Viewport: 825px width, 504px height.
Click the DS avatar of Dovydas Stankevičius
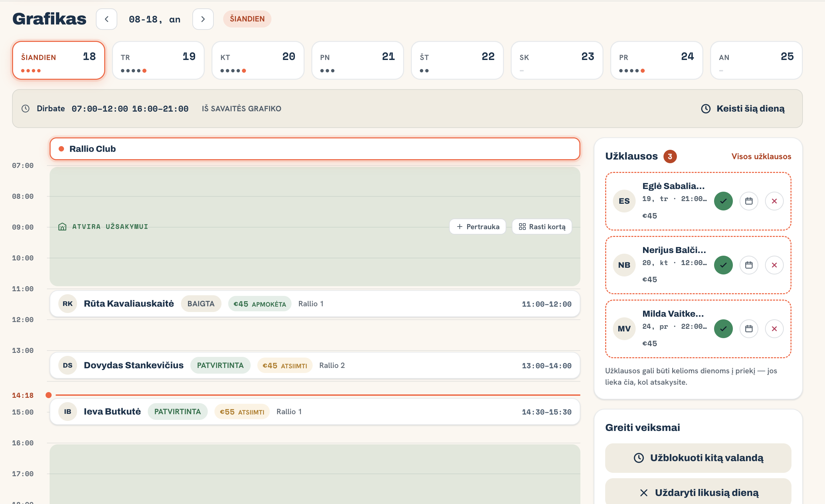click(68, 365)
